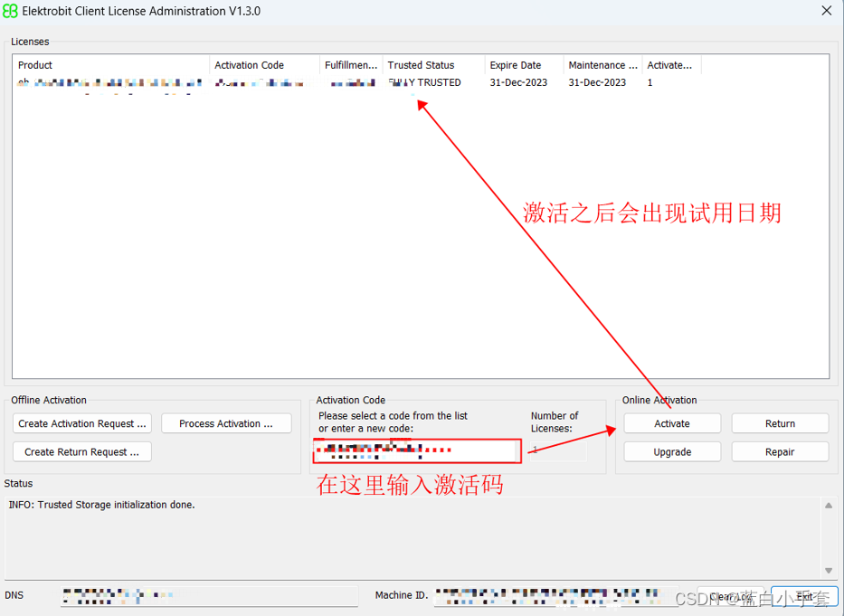
Task: Open Create Activation Request dialog
Action: point(81,423)
